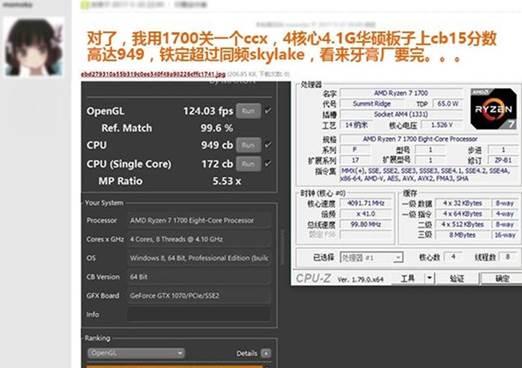This screenshot has height=368, width=522.
Task: Click the Processor field in Your System
Action: click(x=199, y=220)
